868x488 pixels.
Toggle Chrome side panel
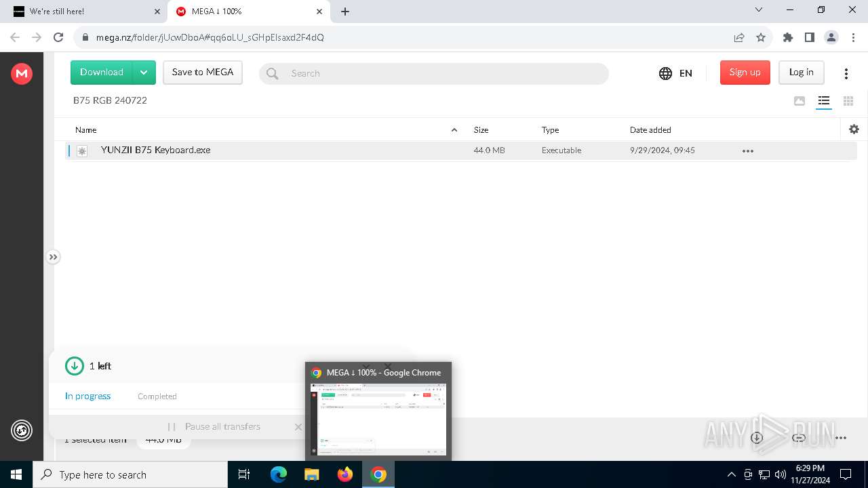[809, 37]
